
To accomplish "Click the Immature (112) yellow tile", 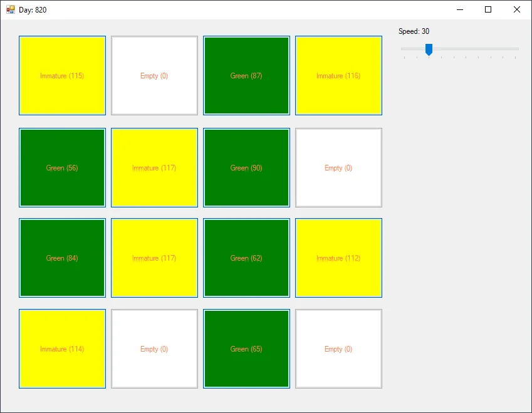I will [x=338, y=258].
